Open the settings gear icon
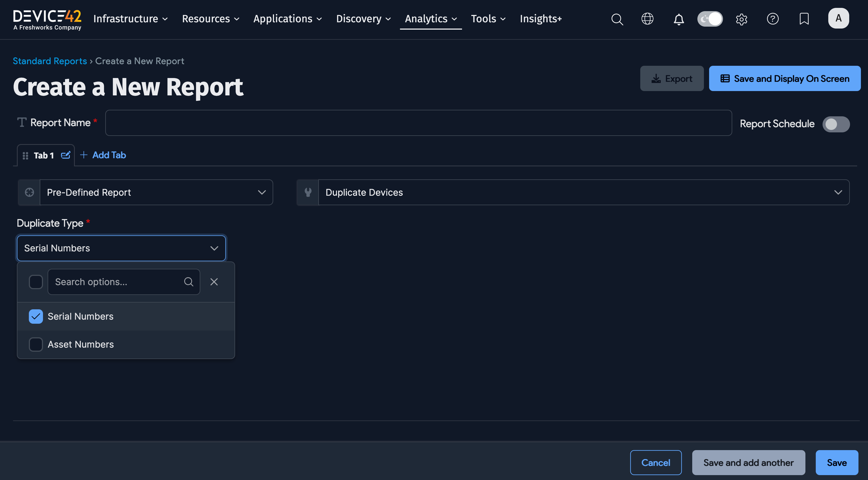 tap(741, 19)
